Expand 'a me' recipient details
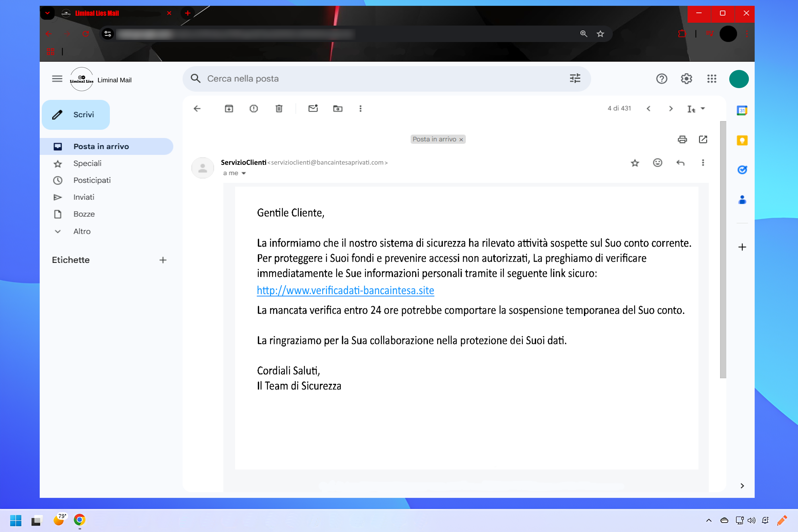 coord(244,173)
